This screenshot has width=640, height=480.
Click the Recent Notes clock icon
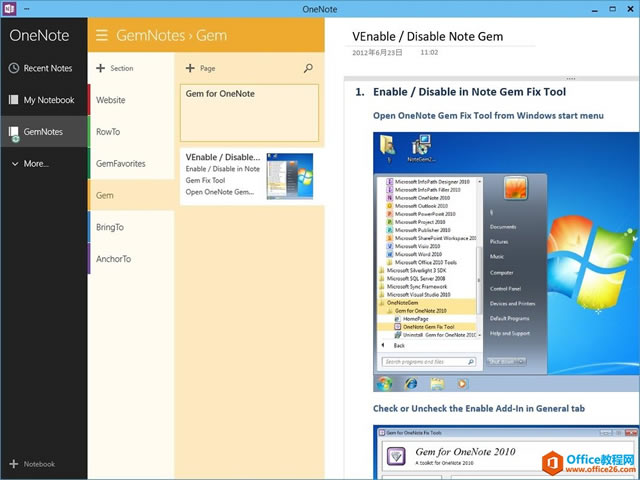pos(14,68)
